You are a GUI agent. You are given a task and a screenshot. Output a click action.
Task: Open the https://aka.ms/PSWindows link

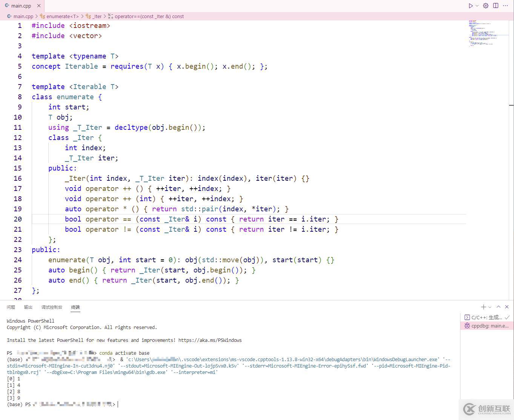[210, 340]
